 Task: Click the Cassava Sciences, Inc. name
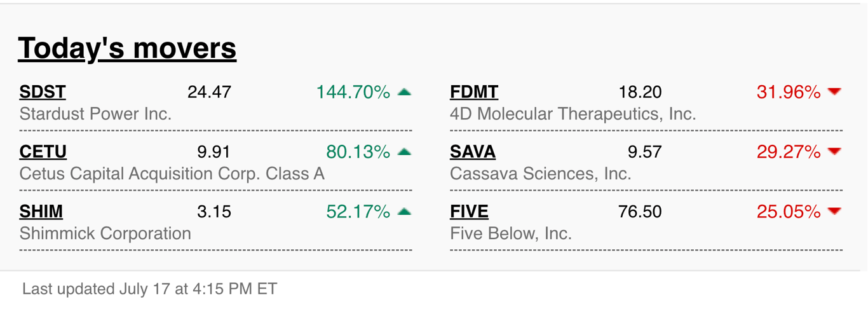coord(541,174)
